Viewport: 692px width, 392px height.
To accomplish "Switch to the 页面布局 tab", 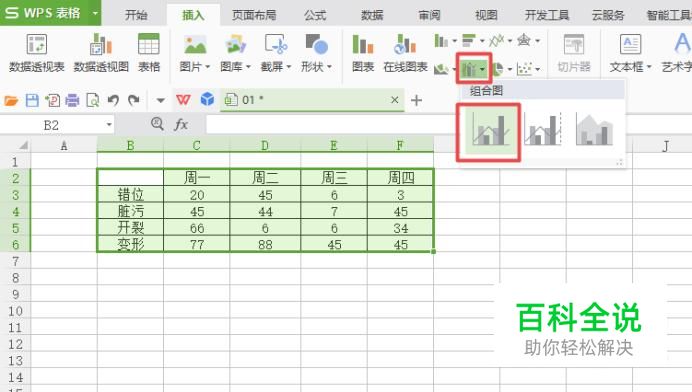I will (254, 15).
